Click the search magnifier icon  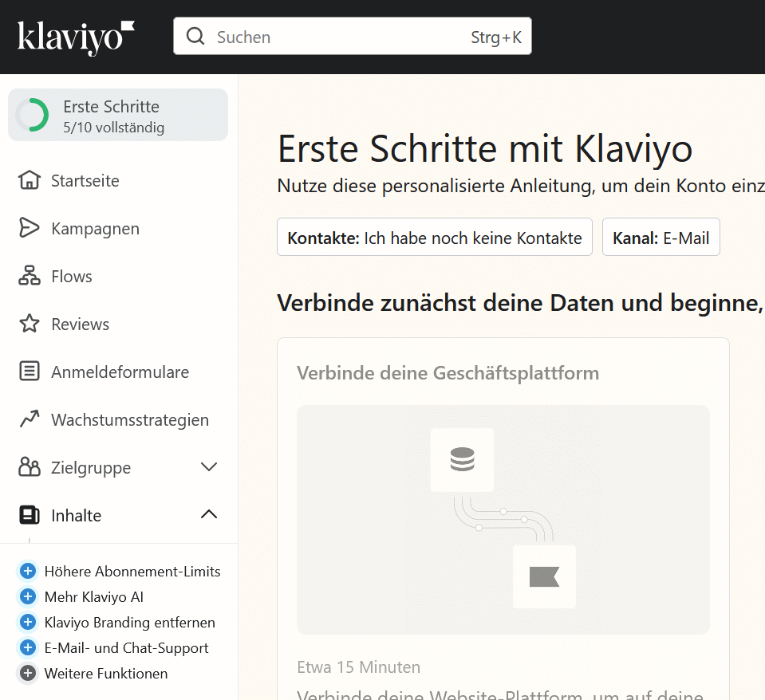tap(195, 36)
